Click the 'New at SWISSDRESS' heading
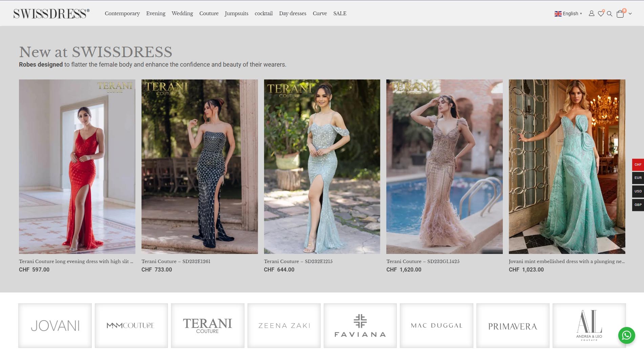 [x=95, y=52]
